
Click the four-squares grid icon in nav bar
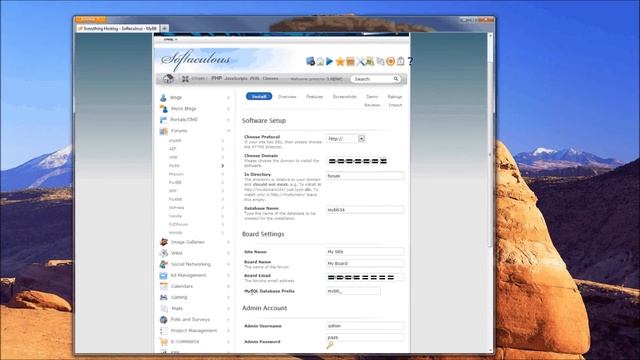click(x=185, y=79)
